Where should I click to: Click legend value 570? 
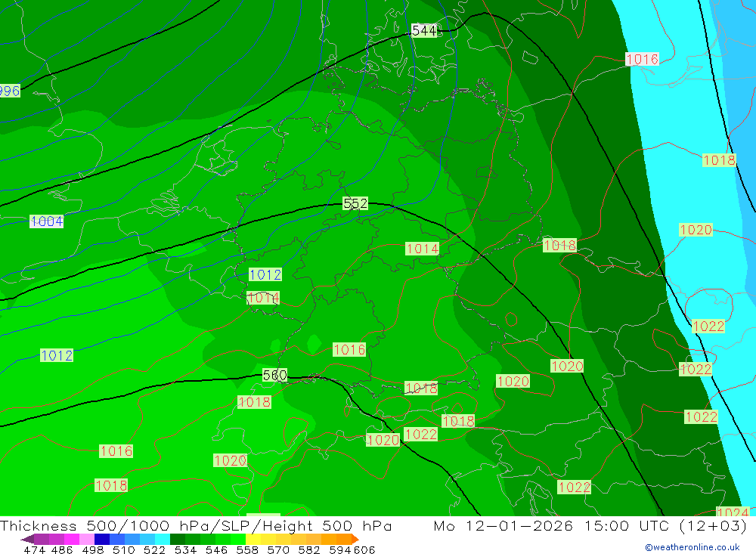point(278,549)
